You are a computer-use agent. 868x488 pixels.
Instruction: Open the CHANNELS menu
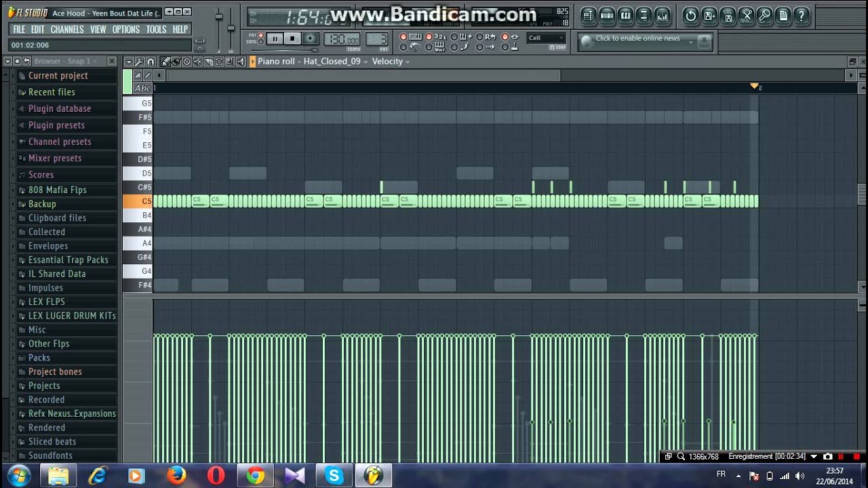(x=67, y=29)
